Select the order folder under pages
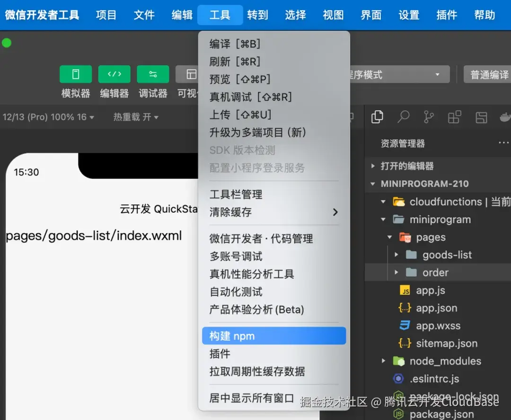The image size is (511, 420). coord(434,272)
